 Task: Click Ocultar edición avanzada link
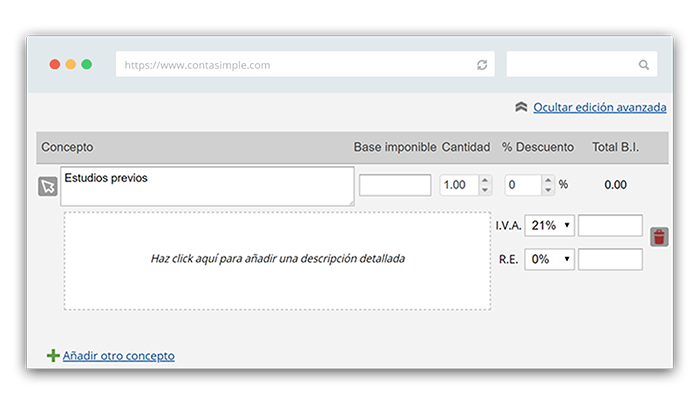click(600, 107)
